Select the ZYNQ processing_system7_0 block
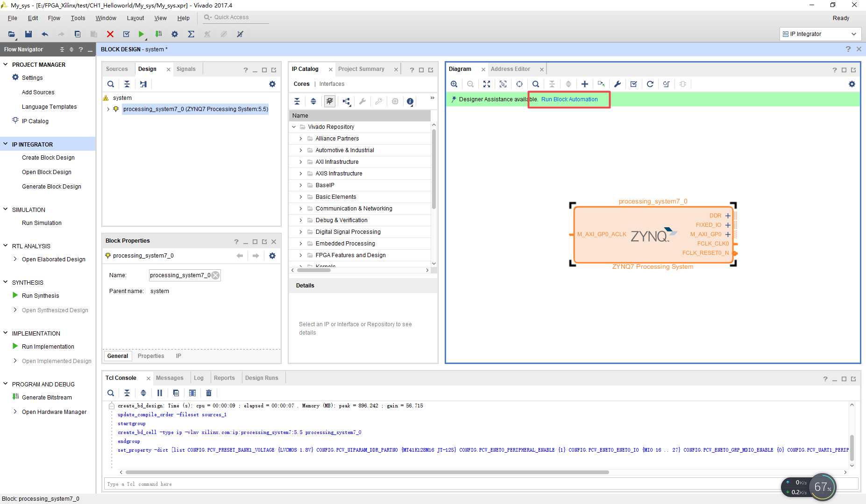This screenshot has height=504, width=866. [653, 235]
